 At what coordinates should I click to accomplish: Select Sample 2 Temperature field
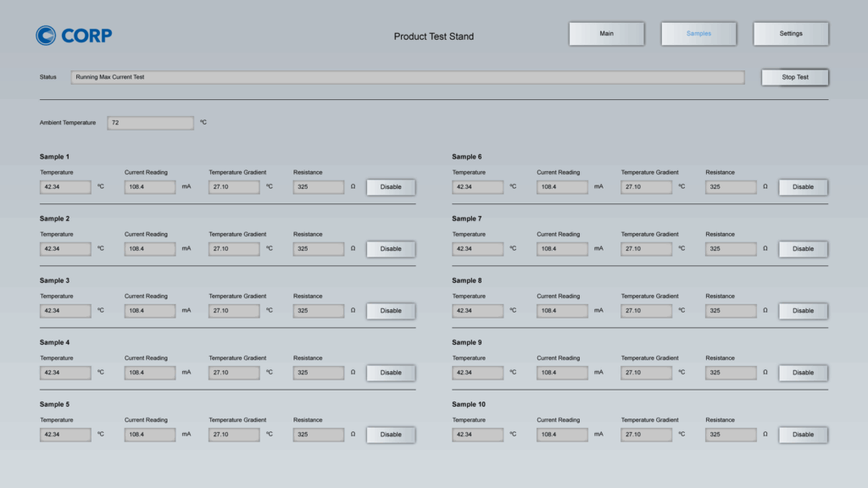point(65,249)
